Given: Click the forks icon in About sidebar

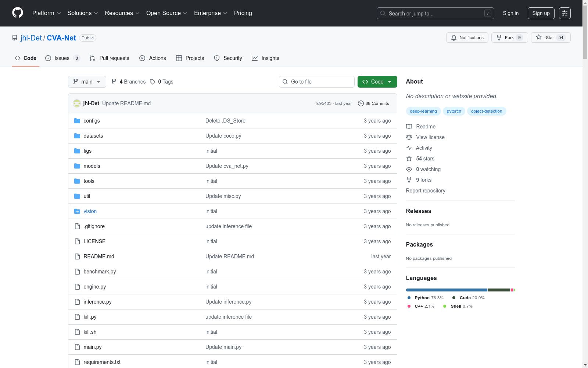Looking at the screenshot, I should point(409,180).
